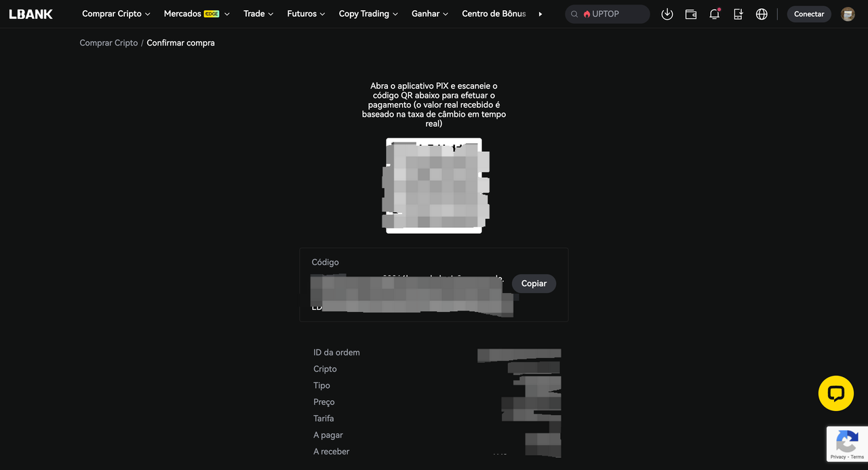Copy the PIX code with Copiar
Image resolution: width=868 pixels, height=470 pixels.
[534, 283]
